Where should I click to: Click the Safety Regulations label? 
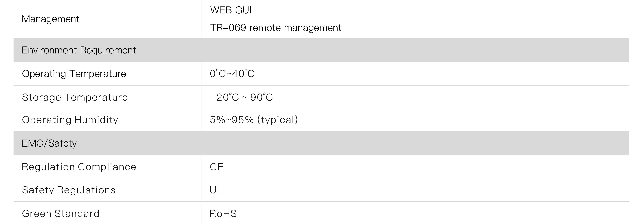pyautogui.click(x=69, y=190)
